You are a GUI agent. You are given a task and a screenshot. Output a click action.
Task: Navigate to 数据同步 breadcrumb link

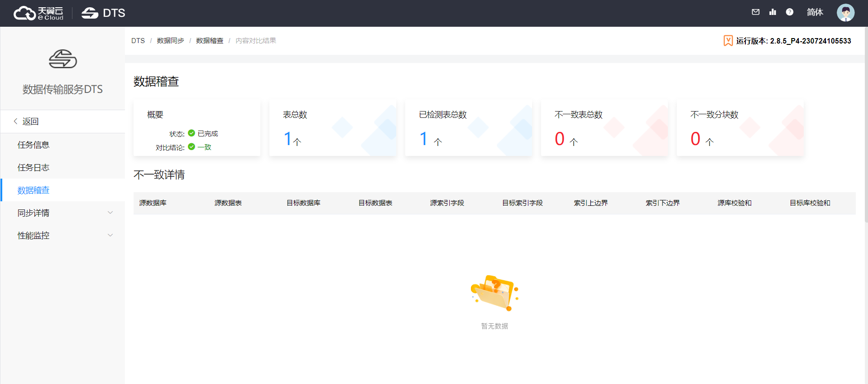point(170,41)
